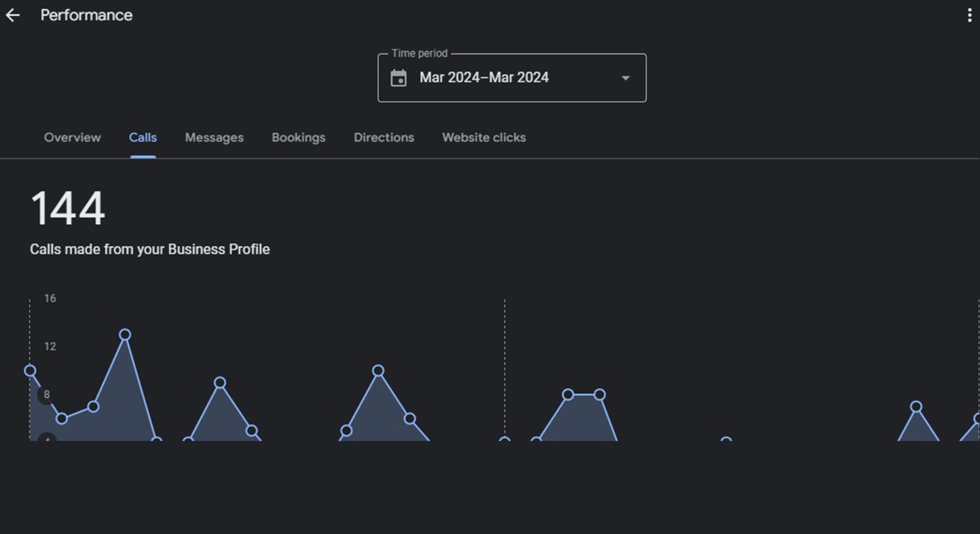The width and height of the screenshot is (980, 534).
Task: Switch to the Overview tab
Action: click(72, 138)
